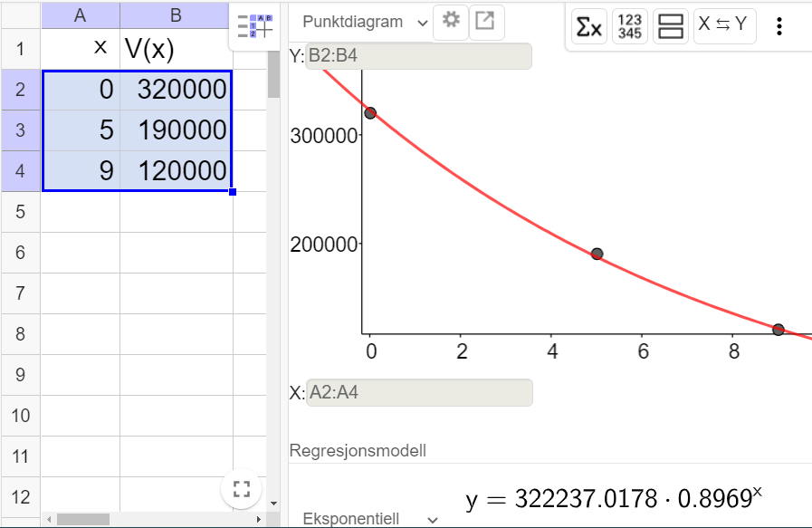Select column header B labeled V(x)

176,14
